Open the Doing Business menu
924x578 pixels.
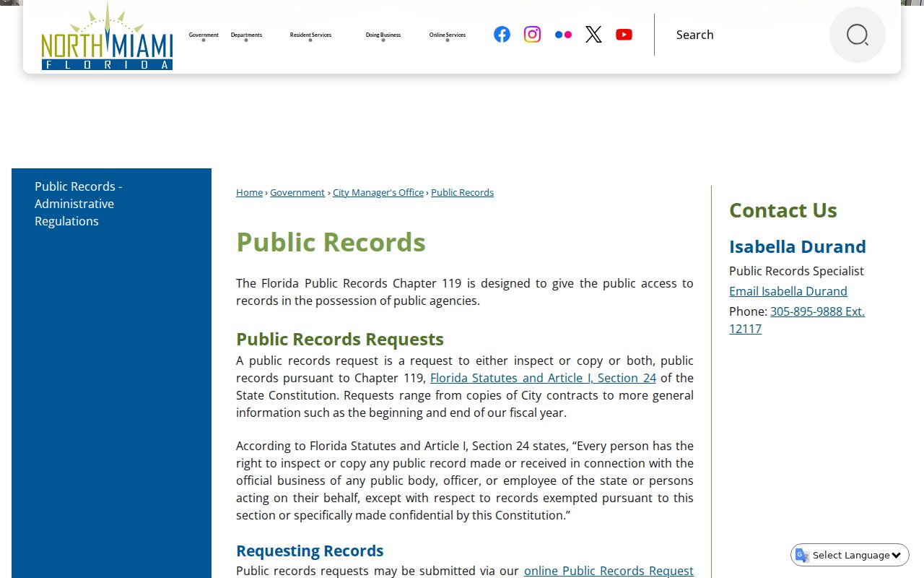(383, 35)
